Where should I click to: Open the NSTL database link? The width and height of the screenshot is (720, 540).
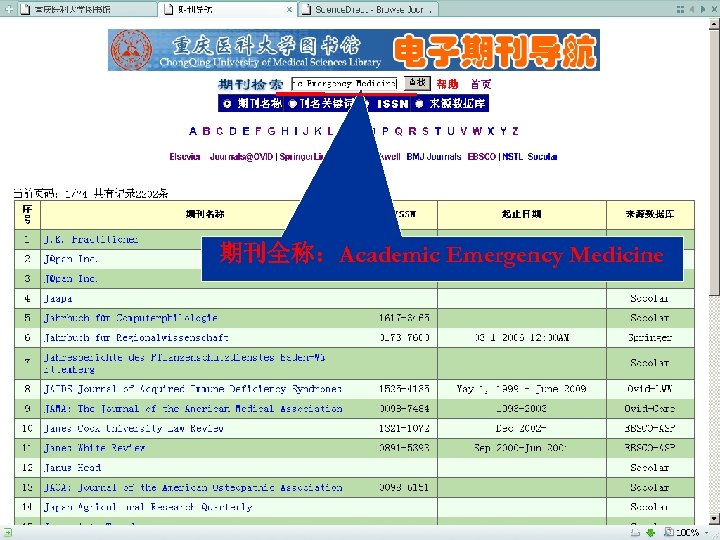[x=512, y=157]
